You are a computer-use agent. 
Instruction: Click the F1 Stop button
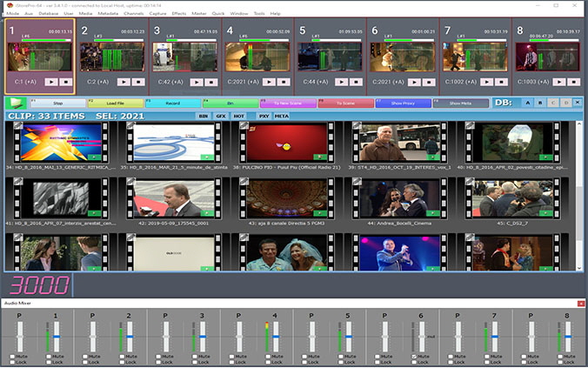[57, 104]
